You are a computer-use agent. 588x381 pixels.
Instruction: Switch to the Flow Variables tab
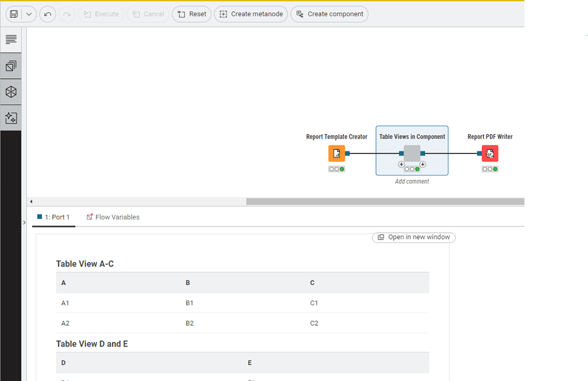click(113, 217)
